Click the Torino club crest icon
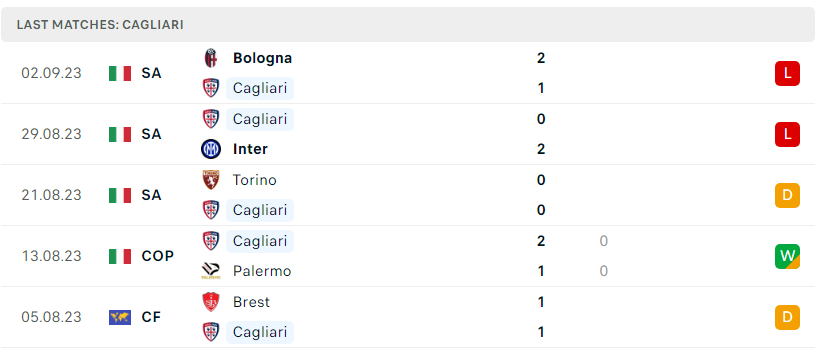 click(210, 180)
